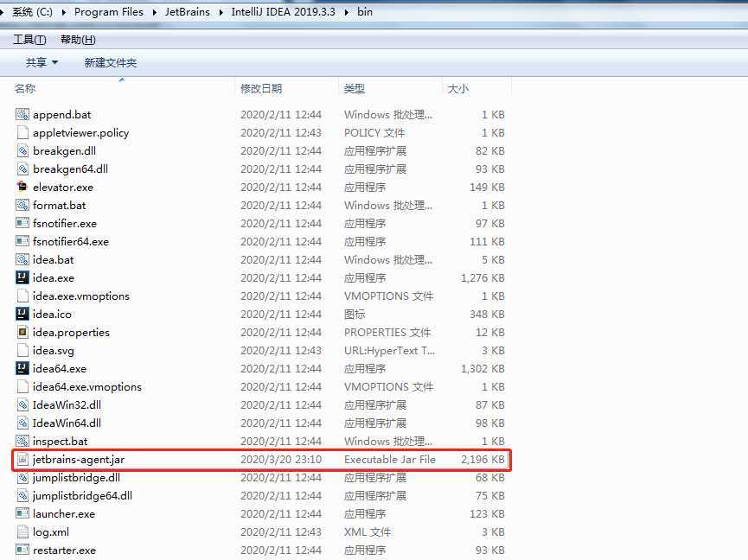This screenshot has width=748, height=560.
Task: Click the restarter.exe icon
Action: (22, 550)
